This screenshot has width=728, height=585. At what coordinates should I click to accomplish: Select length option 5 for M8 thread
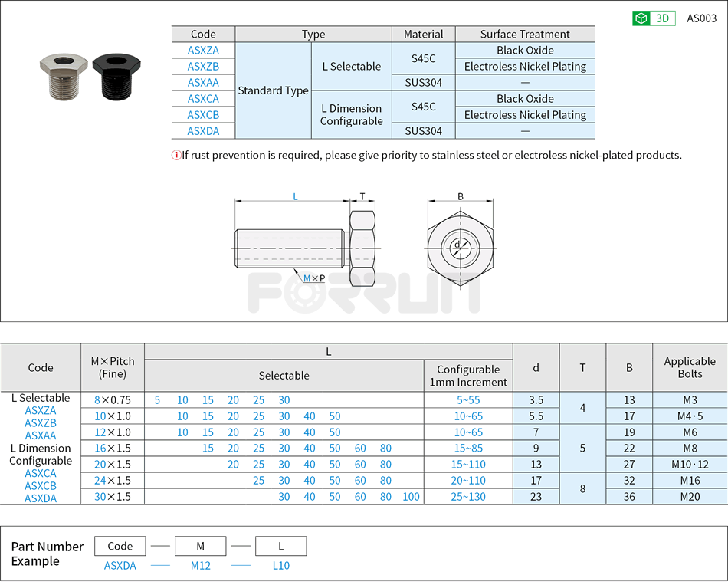pyautogui.click(x=157, y=399)
